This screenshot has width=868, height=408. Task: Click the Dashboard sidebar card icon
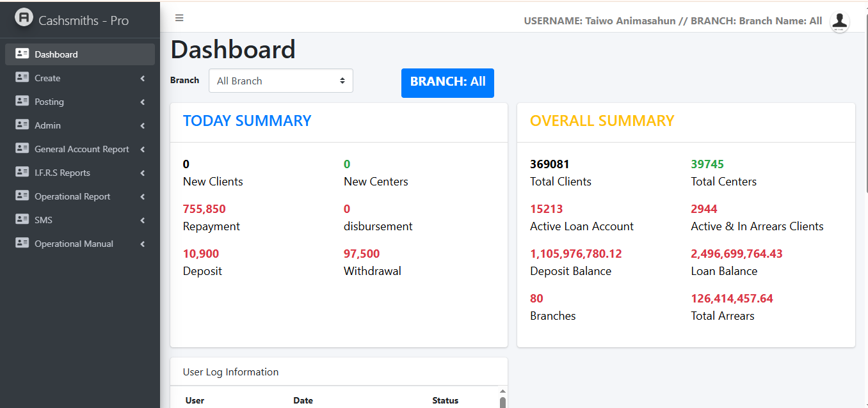tap(22, 54)
